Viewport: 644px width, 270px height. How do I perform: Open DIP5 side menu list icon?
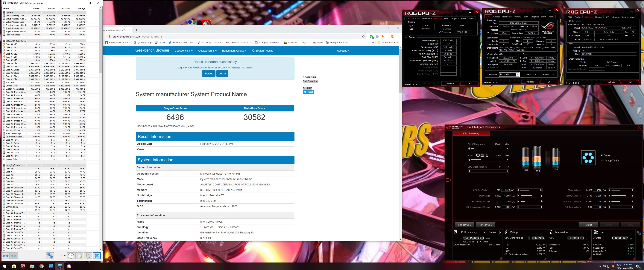pos(448,180)
